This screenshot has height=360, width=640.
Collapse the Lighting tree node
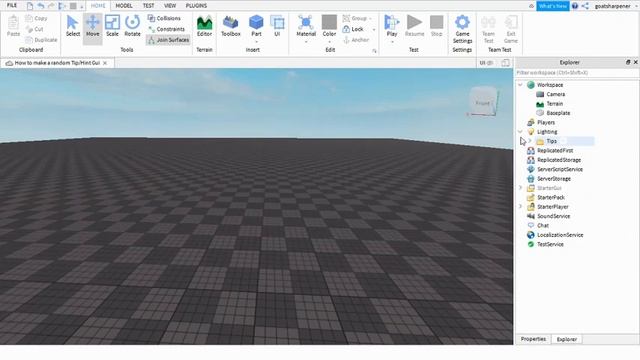[520, 132]
